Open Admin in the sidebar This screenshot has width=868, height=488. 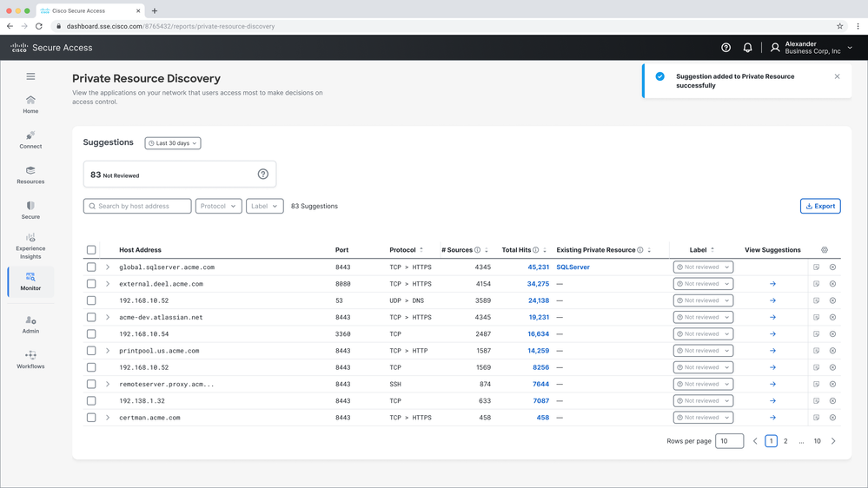pyautogui.click(x=30, y=324)
